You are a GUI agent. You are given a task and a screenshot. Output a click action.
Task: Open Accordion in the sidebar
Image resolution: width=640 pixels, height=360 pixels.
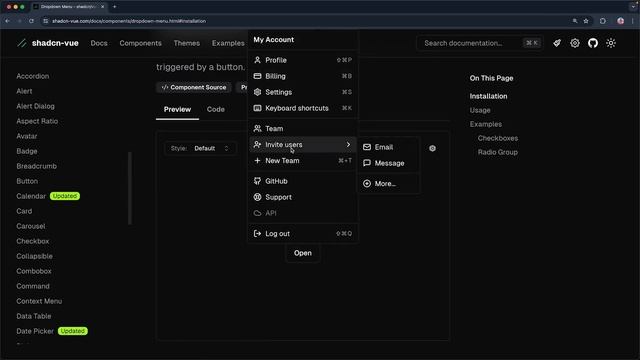click(33, 76)
